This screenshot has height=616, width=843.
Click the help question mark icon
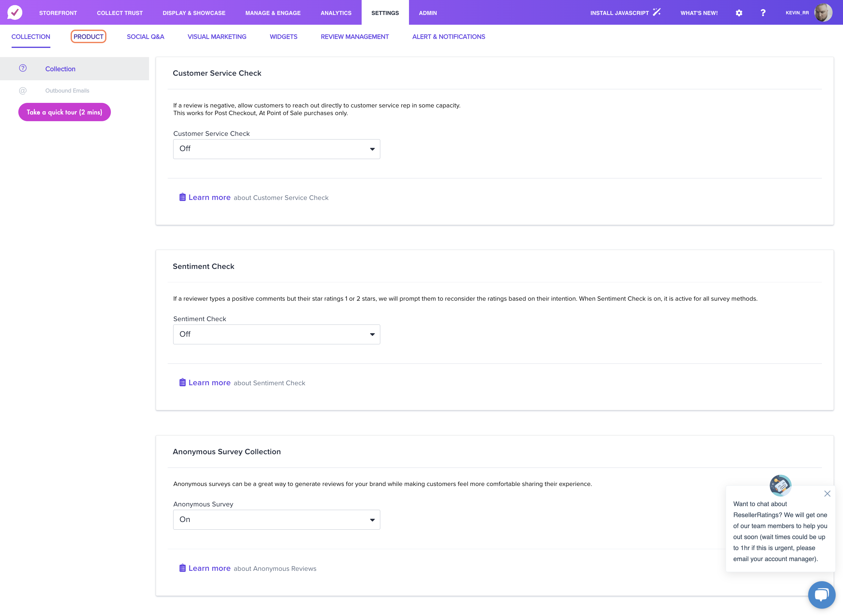(x=763, y=13)
